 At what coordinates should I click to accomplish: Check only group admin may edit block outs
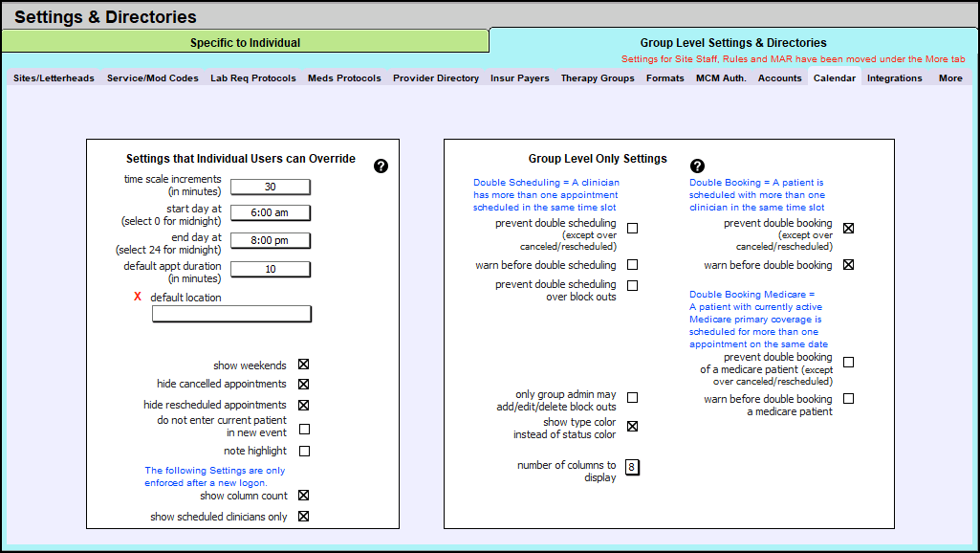632,398
